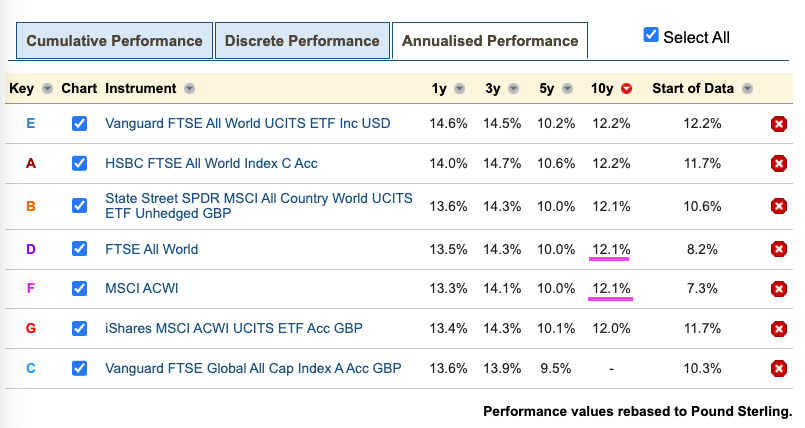Uncheck chart box for MSCI ACWI

(x=80, y=289)
